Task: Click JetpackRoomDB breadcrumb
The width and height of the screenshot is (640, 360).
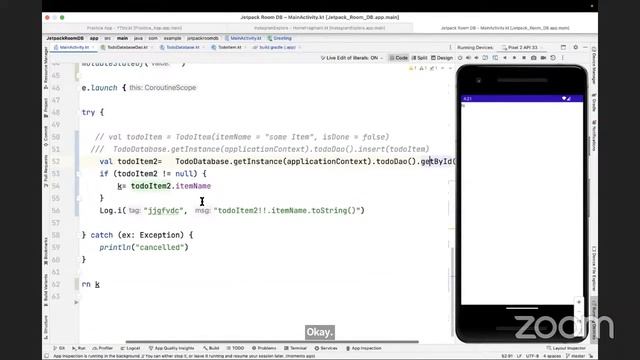Action: click(65, 38)
